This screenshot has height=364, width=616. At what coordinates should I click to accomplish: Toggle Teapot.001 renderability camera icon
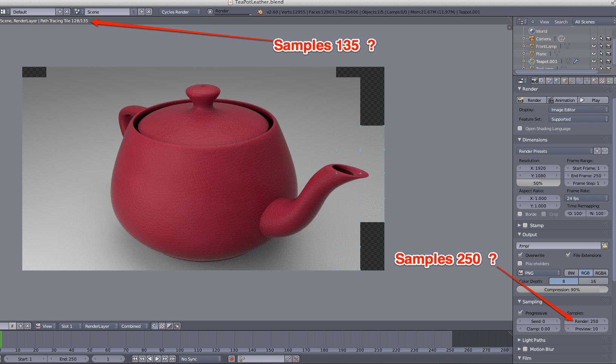click(x=608, y=61)
